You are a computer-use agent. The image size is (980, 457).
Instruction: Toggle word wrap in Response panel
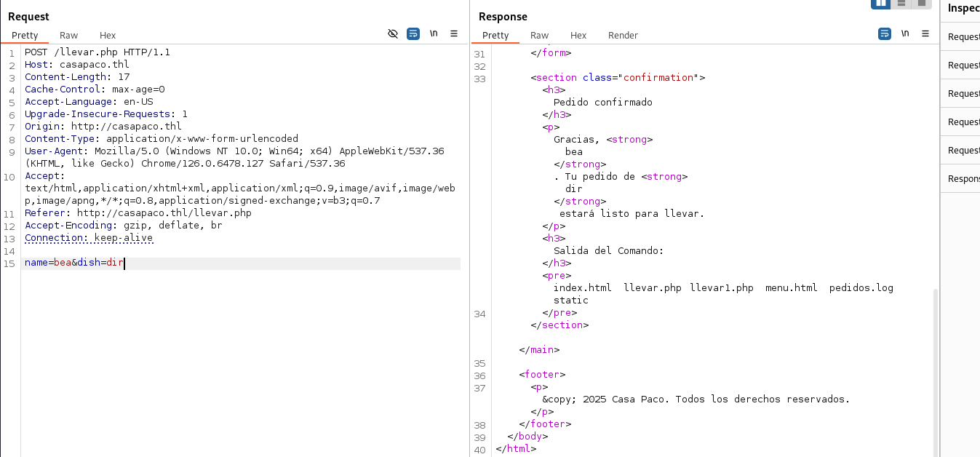(x=885, y=34)
